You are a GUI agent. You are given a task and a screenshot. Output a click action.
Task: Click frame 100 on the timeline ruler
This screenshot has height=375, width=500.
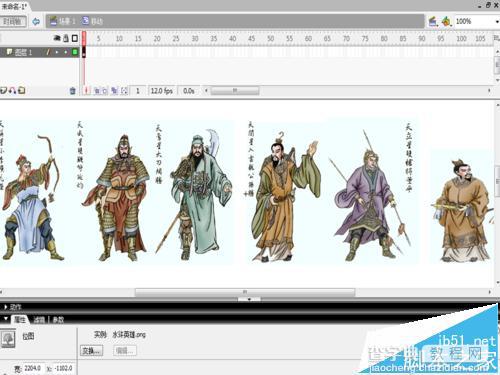461,38
